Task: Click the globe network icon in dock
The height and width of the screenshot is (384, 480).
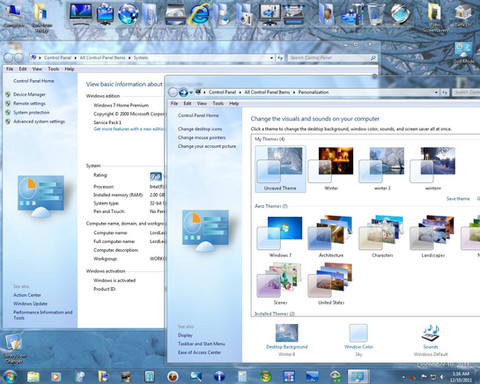Action: point(128,14)
